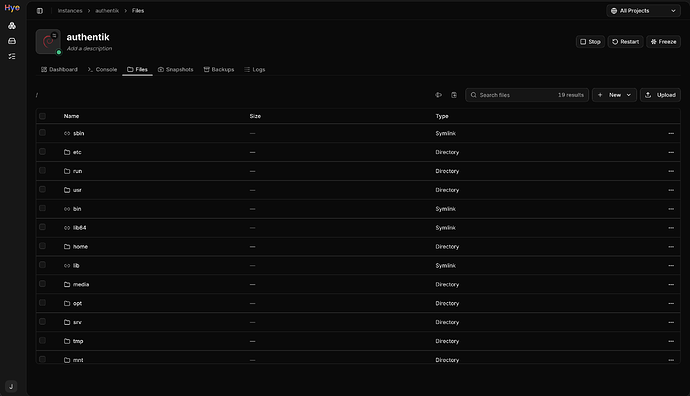Click the icon just left of the search field

pos(454,95)
